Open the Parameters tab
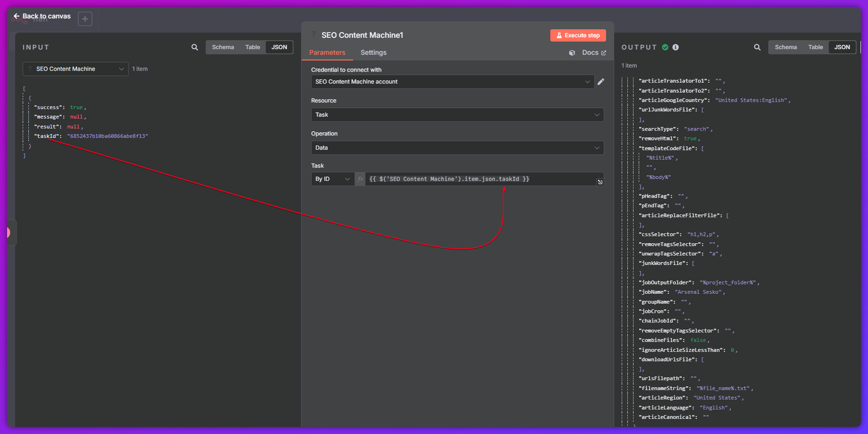 tap(327, 53)
